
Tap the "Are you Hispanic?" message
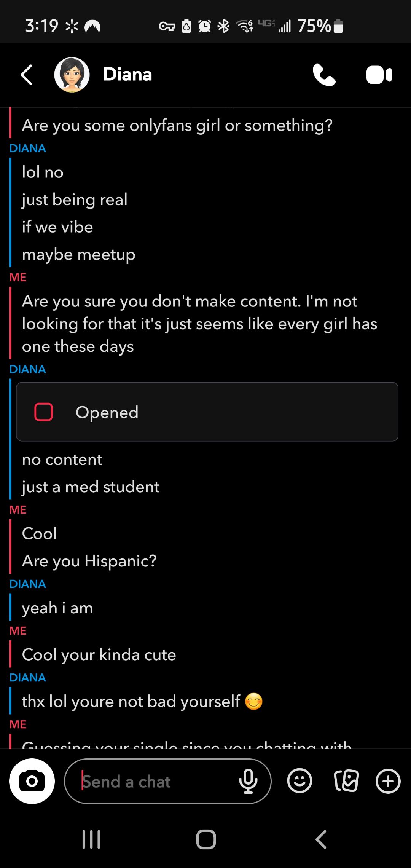(x=89, y=561)
